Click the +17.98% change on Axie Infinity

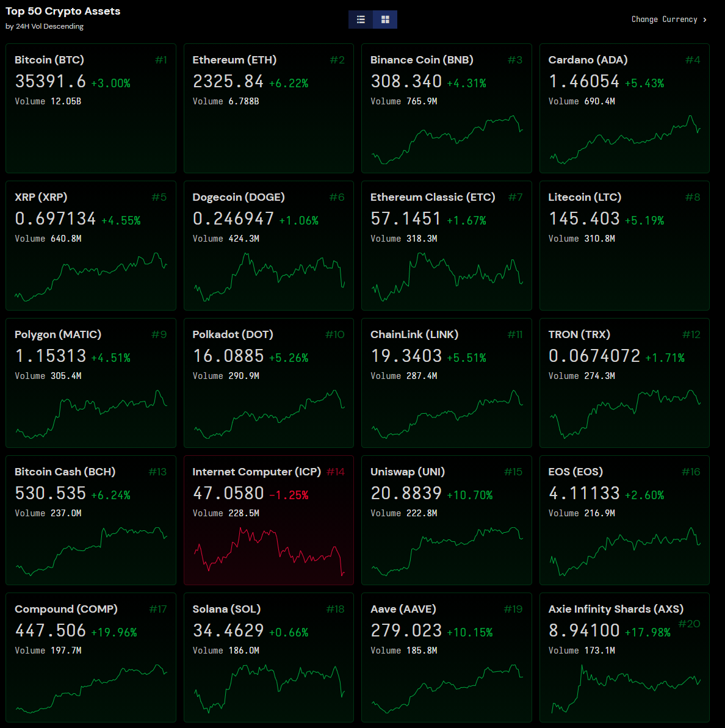647,632
